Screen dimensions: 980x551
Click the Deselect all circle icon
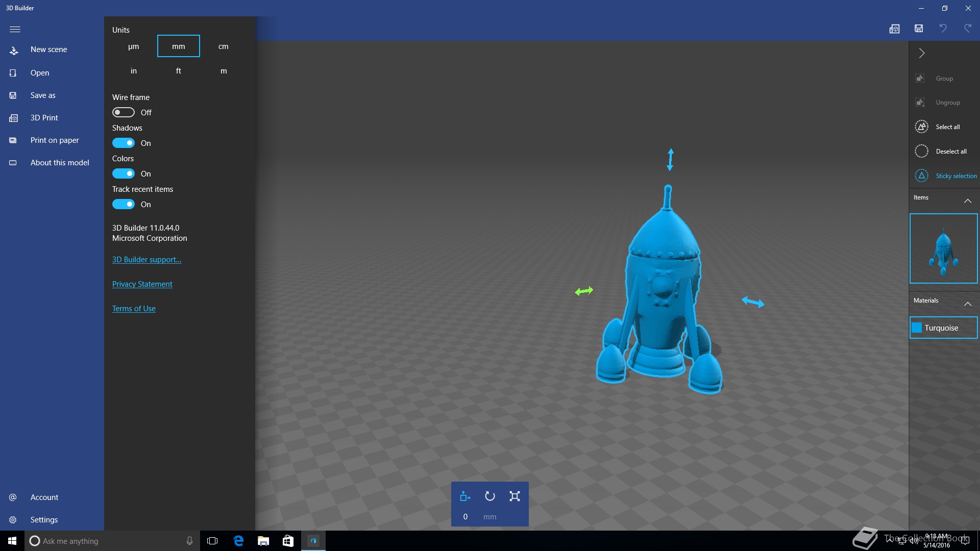point(921,151)
